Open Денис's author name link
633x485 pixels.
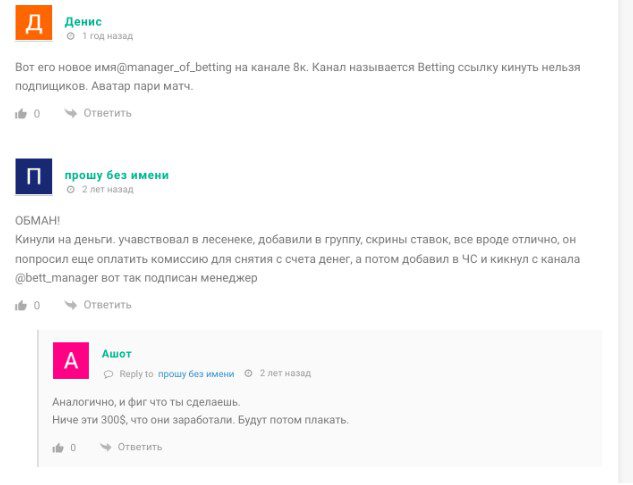[82, 21]
